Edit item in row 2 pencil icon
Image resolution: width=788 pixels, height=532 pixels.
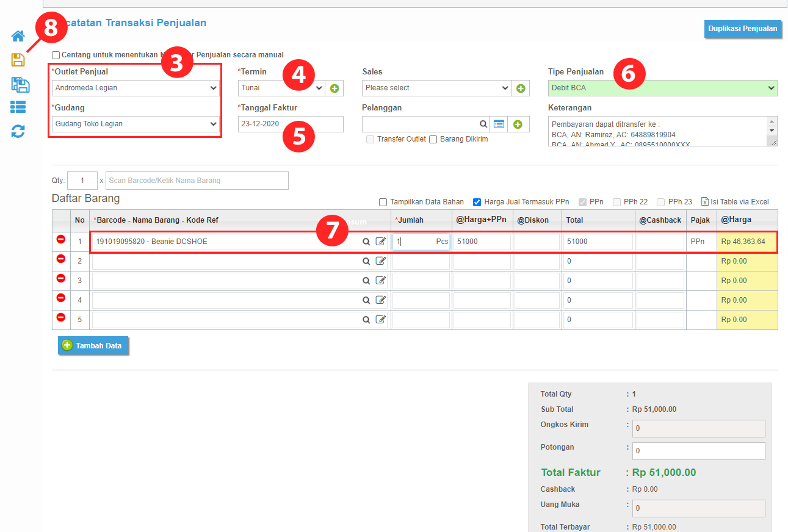click(381, 261)
